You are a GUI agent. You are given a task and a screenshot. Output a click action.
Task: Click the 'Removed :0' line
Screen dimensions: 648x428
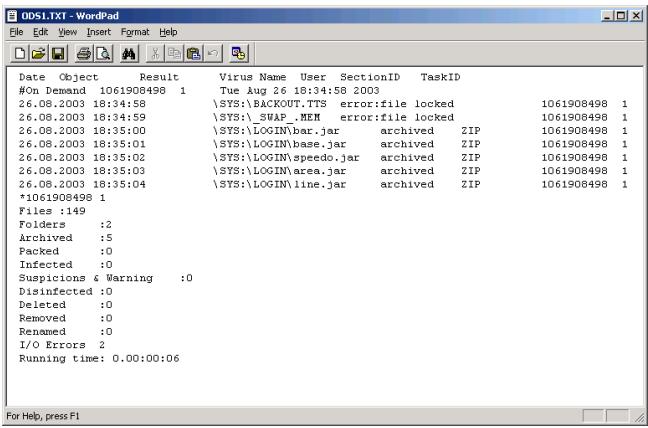[65, 319]
